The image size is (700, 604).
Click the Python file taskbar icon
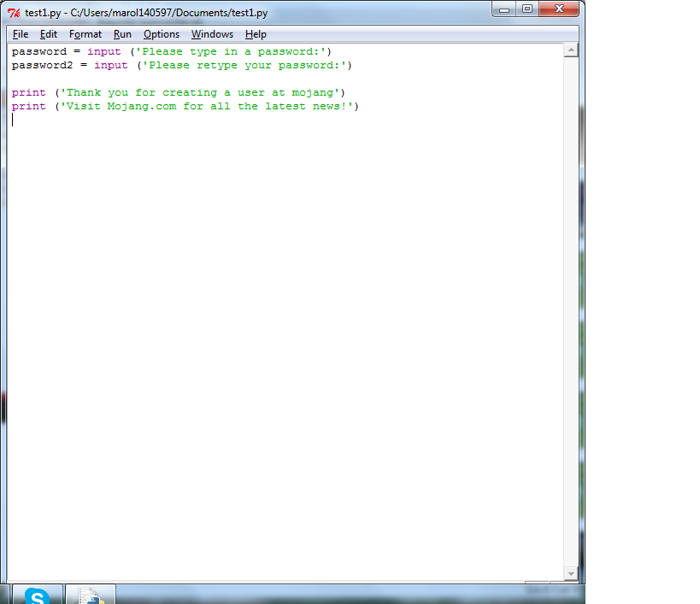(x=91, y=595)
